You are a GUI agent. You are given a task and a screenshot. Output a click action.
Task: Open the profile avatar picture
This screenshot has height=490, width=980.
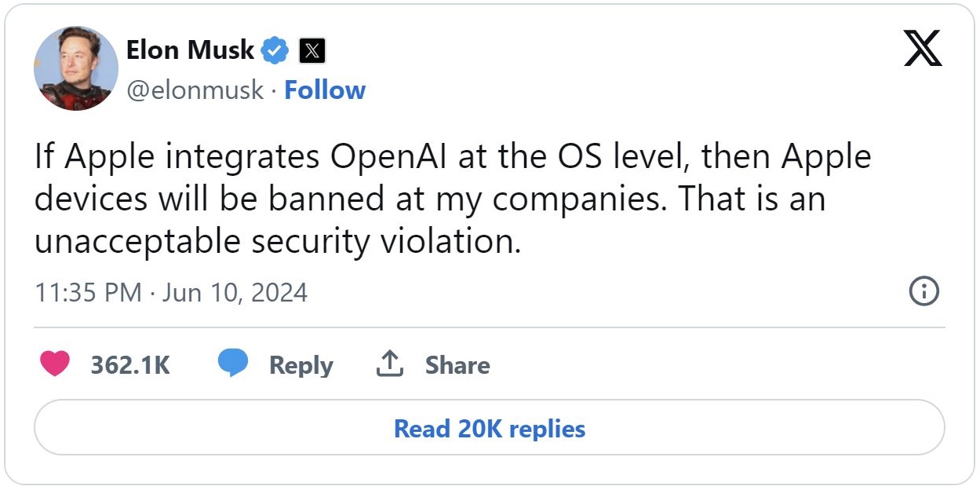pyautogui.click(x=76, y=68)
